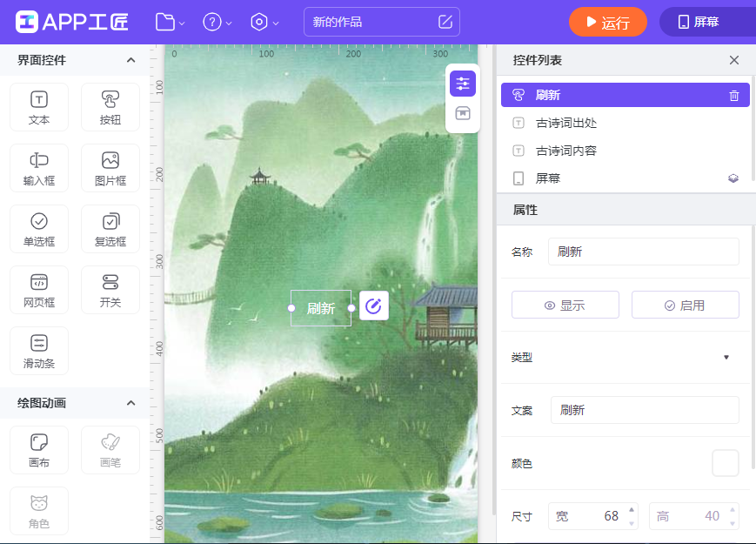Collapse the 绘图动画 section
This screenshot has height=544, width=756.
(x=130, y=403)
